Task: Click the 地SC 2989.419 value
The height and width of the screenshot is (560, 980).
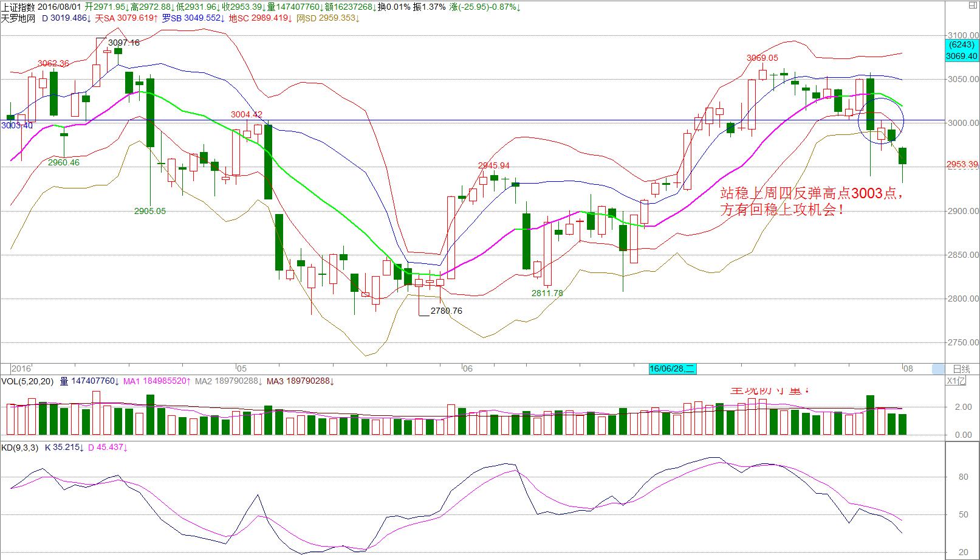Action: coord(261,18)
